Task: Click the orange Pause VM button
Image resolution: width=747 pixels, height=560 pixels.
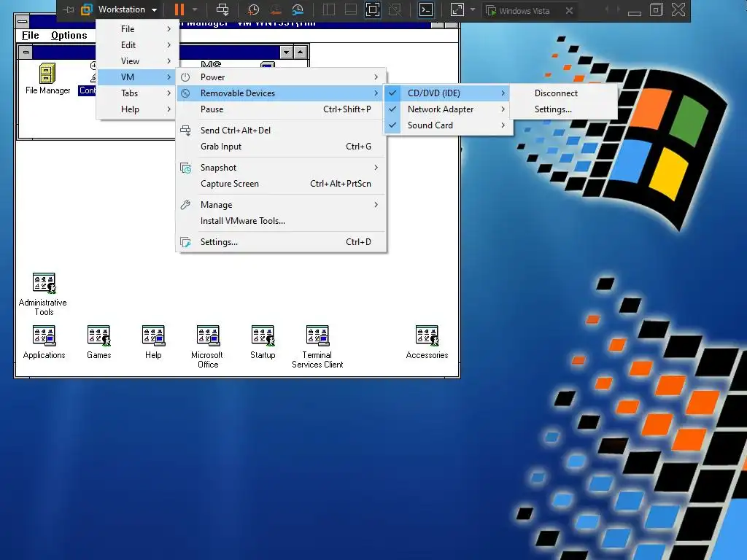Action: 179,9
